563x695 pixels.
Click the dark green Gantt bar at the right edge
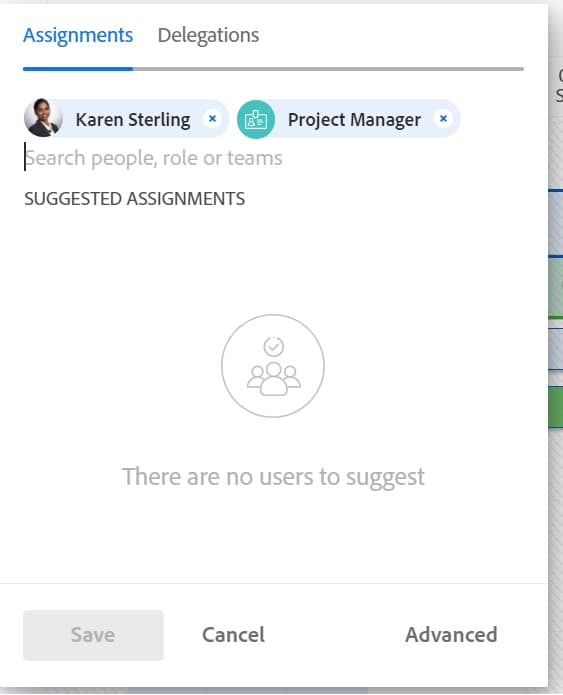coord(555,406)
